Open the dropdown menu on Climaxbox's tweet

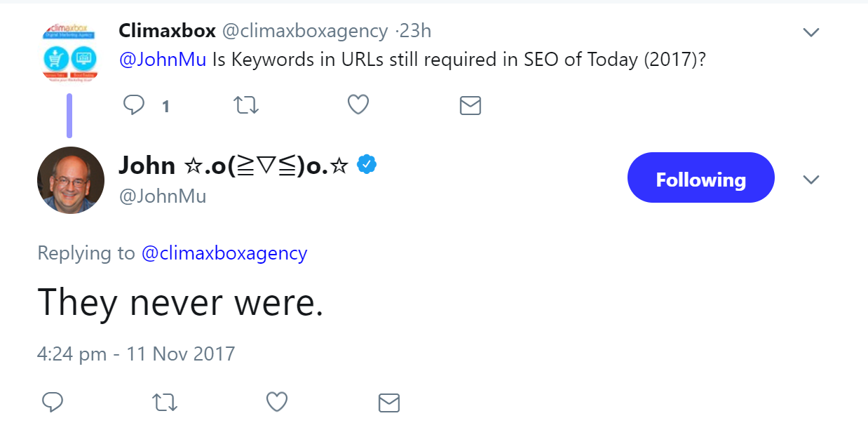[811, 32]
